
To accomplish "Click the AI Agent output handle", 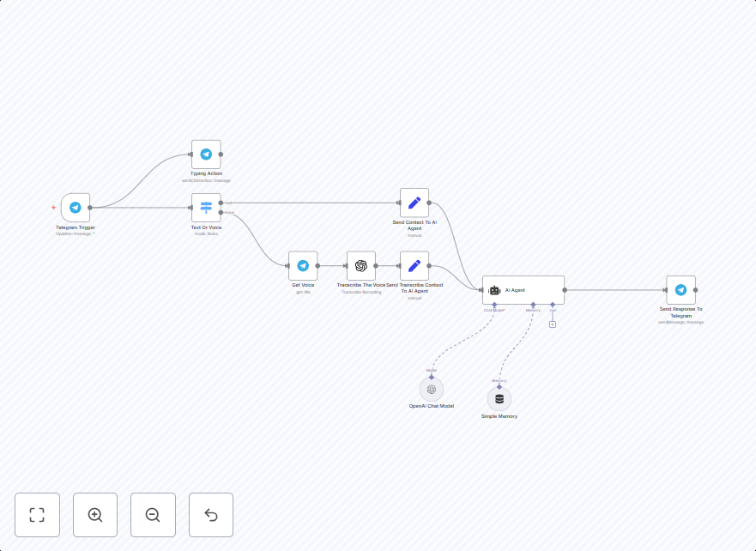I will pyautogui.click(x=565, y=290).
